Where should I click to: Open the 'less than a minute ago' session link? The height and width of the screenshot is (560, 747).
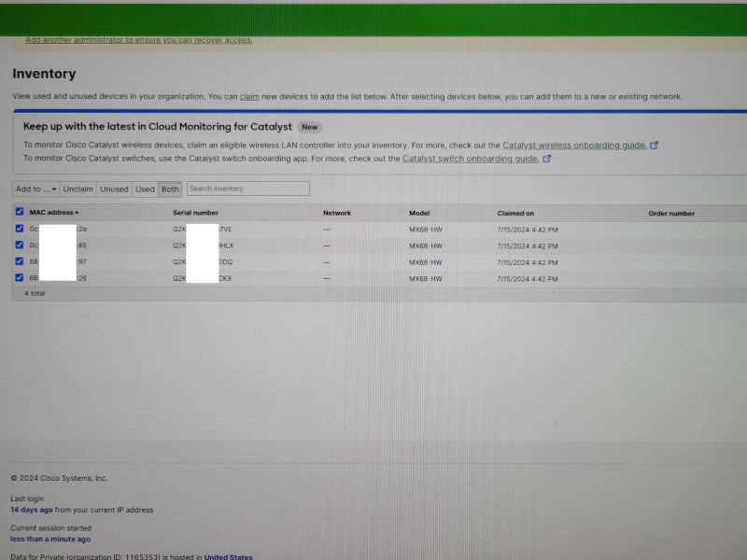click(x=50, y=539)
